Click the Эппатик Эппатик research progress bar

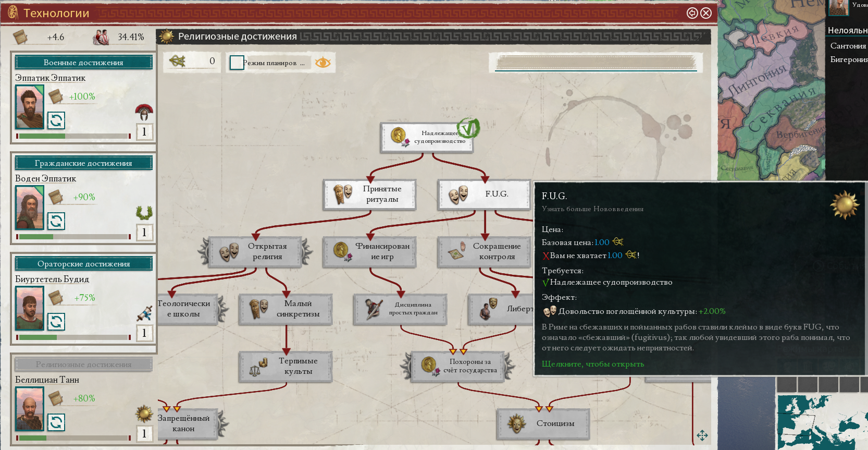73,136
